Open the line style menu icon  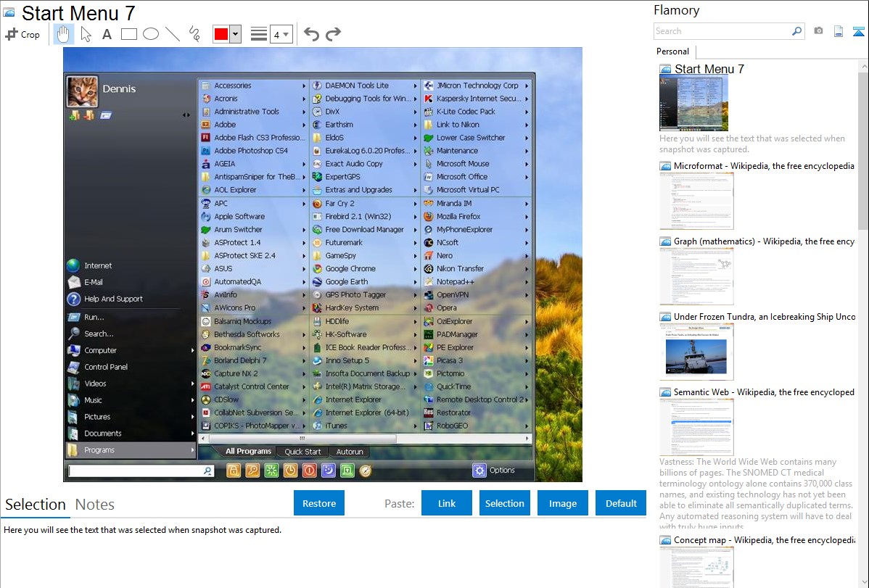(x=259, y=34)
